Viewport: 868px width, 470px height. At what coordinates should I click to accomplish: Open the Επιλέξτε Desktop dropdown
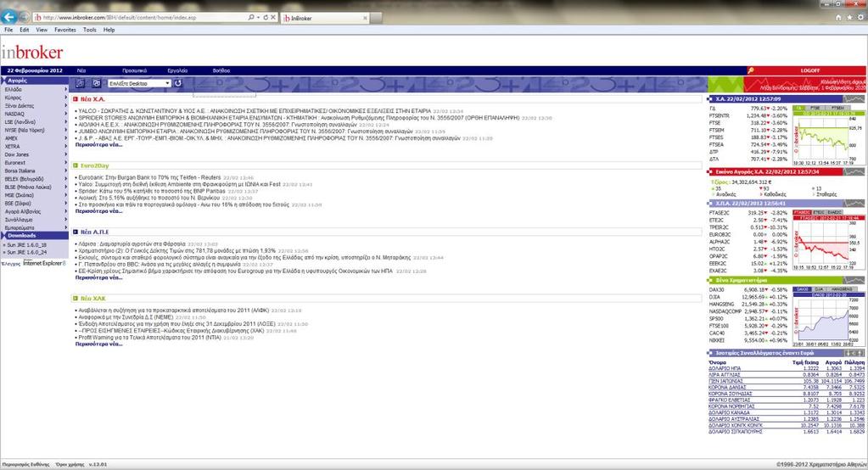click(x=139, y=83)
